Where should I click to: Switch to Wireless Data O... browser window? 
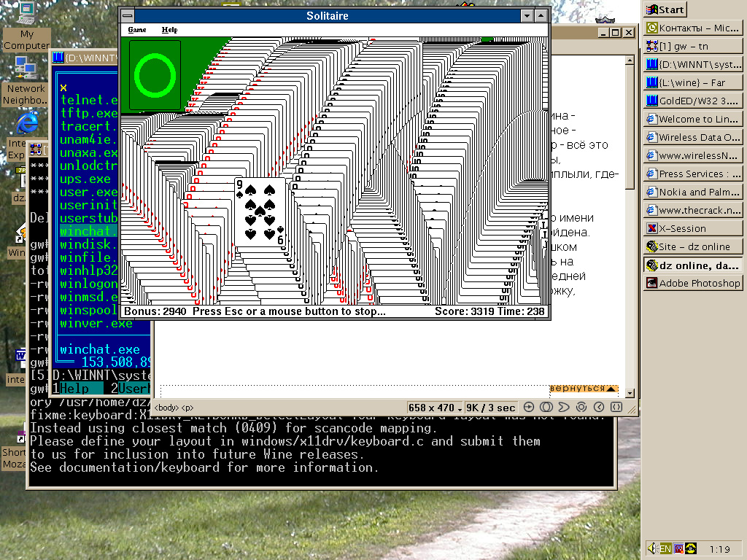coord(693,138)
